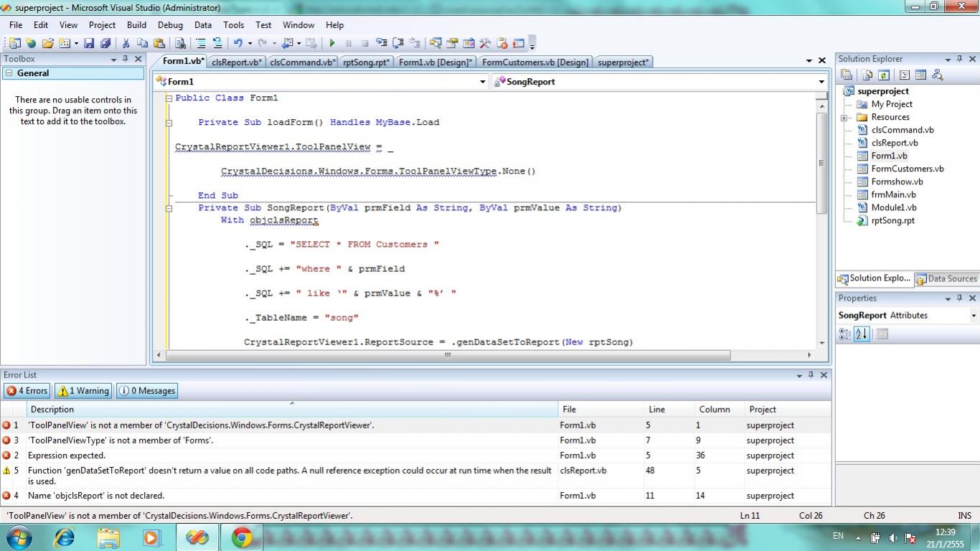The height and width of the screenshot is (551, 980).
Task: Click the Cut scissors icon
Action: pyautogui.click(x=126, y=43)
